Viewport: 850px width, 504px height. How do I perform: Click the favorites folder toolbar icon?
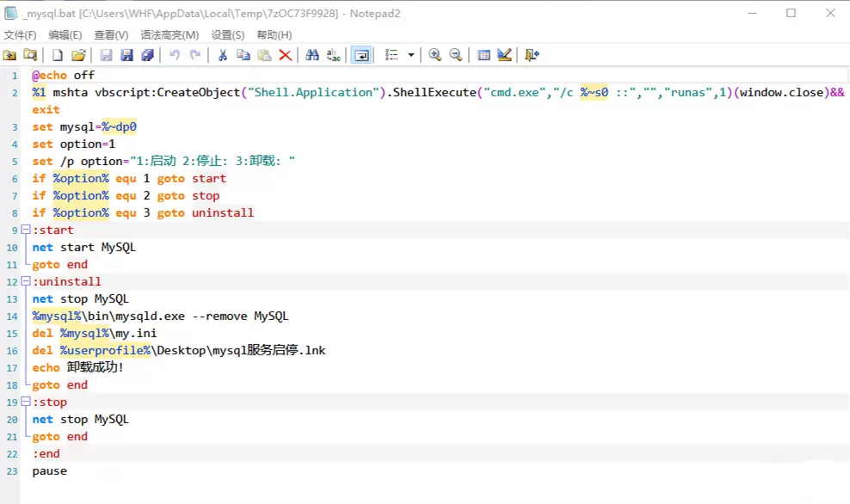click(x=9, y=55)
